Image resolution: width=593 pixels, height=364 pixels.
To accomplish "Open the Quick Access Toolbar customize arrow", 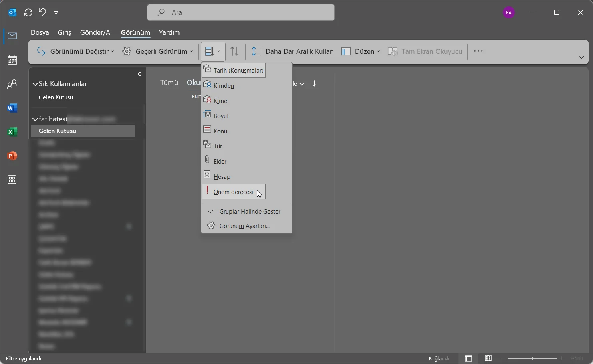I will [x=56, y=13].
